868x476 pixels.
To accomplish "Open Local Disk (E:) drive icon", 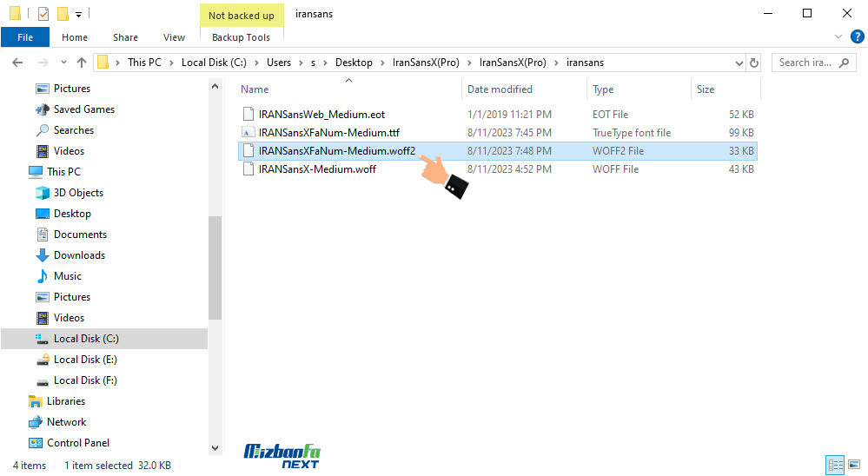I will pyautogui.click(x=42, y=360).
